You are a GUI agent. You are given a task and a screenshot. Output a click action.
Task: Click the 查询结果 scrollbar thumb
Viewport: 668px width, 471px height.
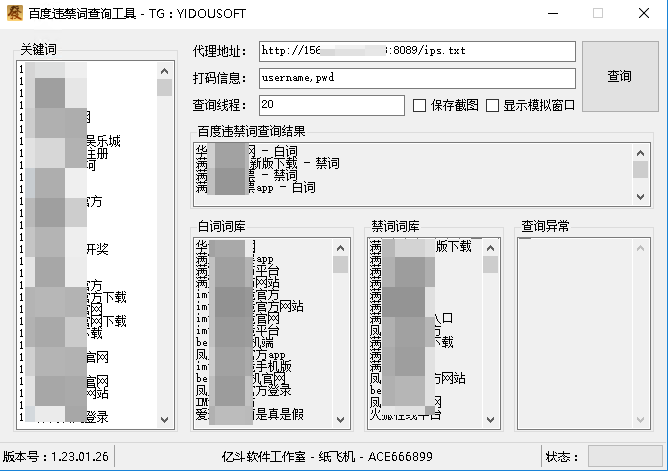coord(640,169)
